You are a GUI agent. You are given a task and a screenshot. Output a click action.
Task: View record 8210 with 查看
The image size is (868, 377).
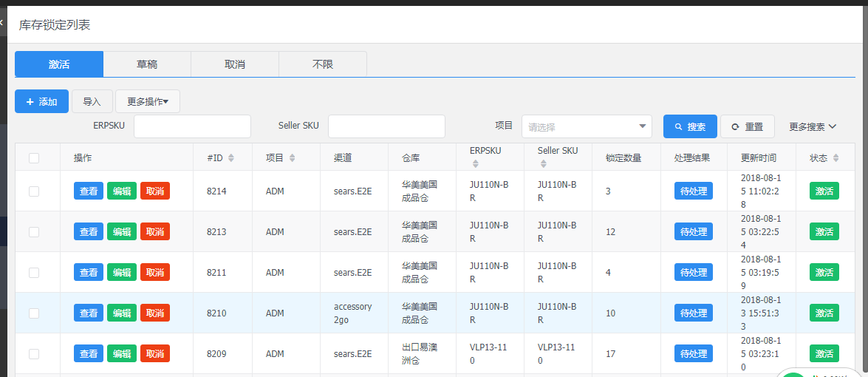coord(89,313)
